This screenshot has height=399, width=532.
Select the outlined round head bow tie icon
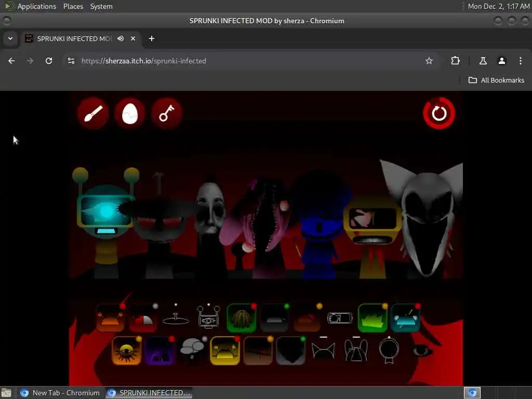[389, 350]
